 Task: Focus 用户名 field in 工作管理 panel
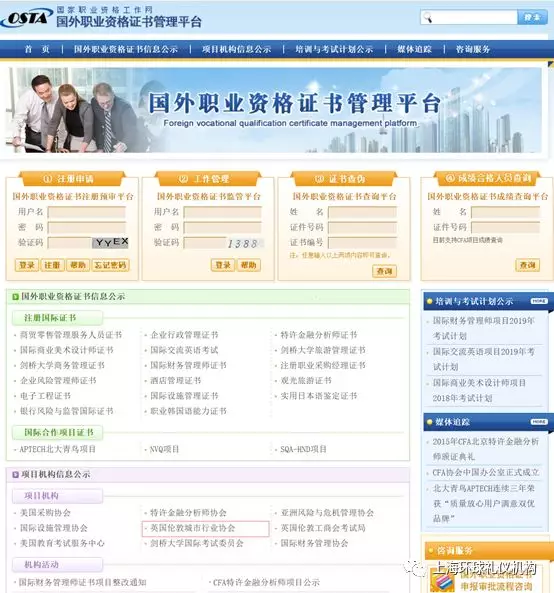(x=222, y=212)
